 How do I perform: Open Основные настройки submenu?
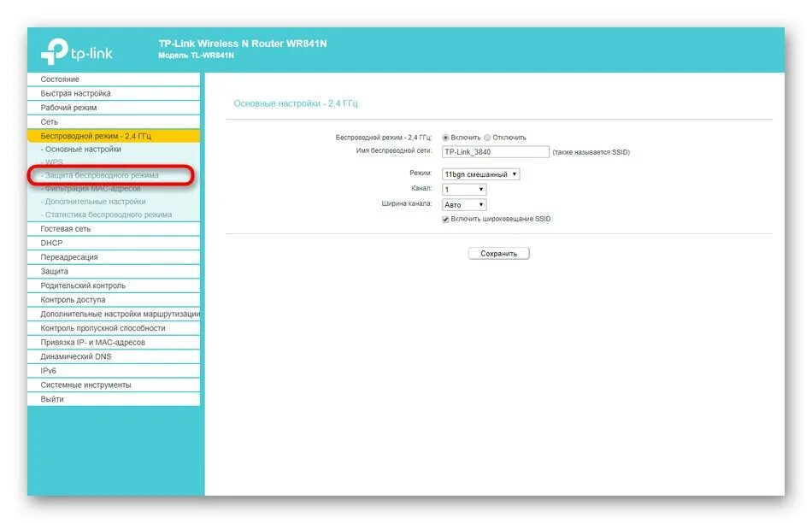[x=81, y=150]
